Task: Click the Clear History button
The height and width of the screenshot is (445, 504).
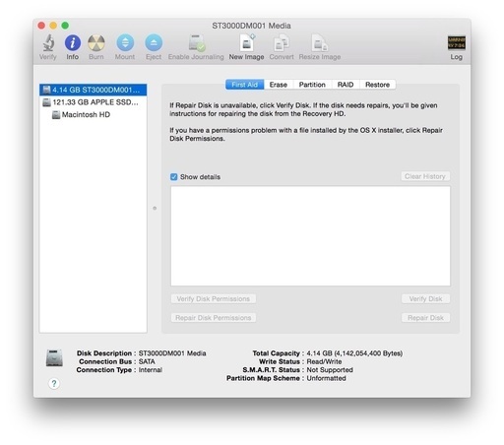Action: [425, 176]
